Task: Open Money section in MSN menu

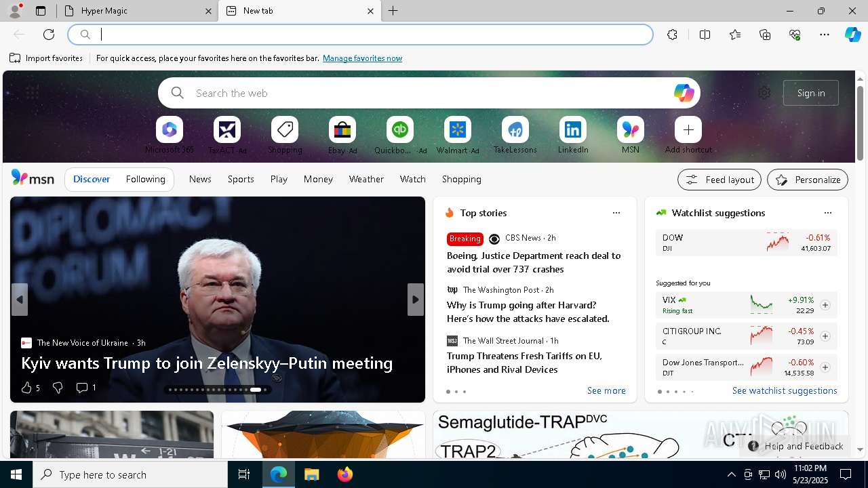Action: (x=318, y=179)
